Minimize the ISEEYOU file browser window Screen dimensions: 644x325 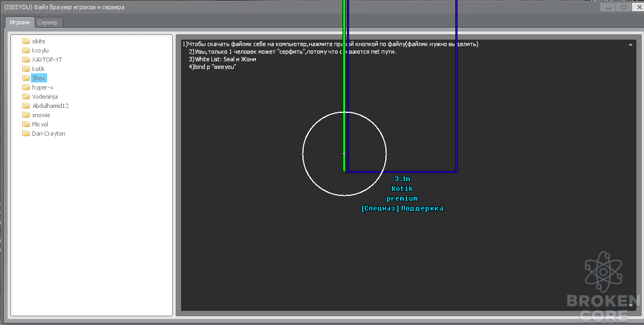pos(608,7)
